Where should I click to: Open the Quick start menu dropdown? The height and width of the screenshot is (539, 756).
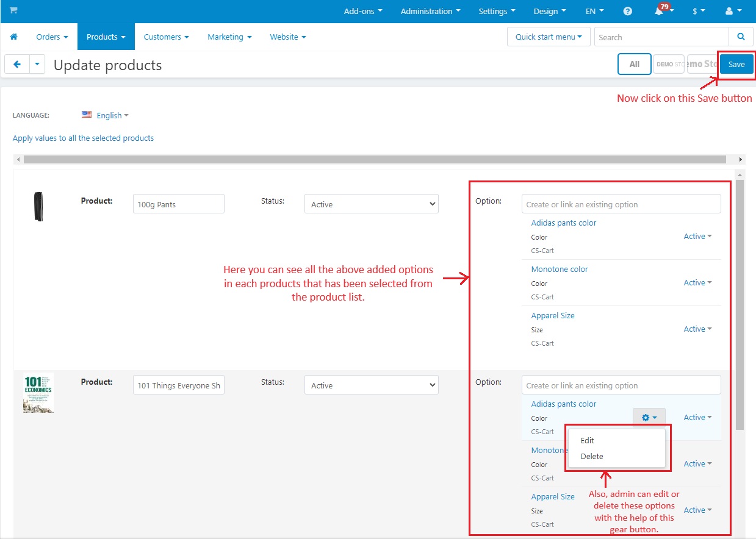549,37
